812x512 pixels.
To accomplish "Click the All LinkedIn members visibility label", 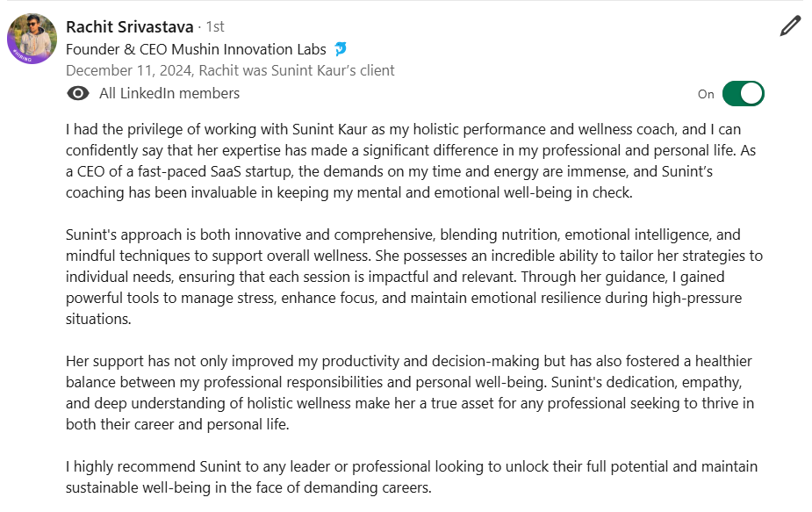I will [169, 93].
